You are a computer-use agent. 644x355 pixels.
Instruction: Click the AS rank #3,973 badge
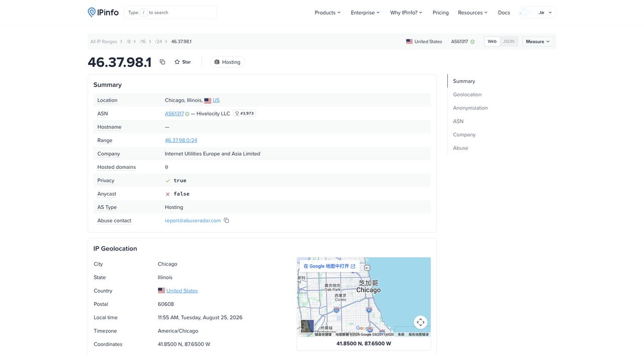coord(245,114)
